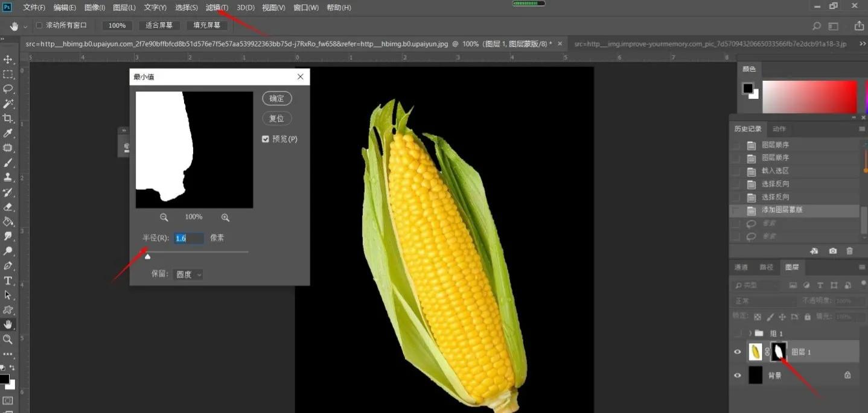This screenshot has width=868, height=413.
Task: Select the Move tool
Action: [8, 60]
